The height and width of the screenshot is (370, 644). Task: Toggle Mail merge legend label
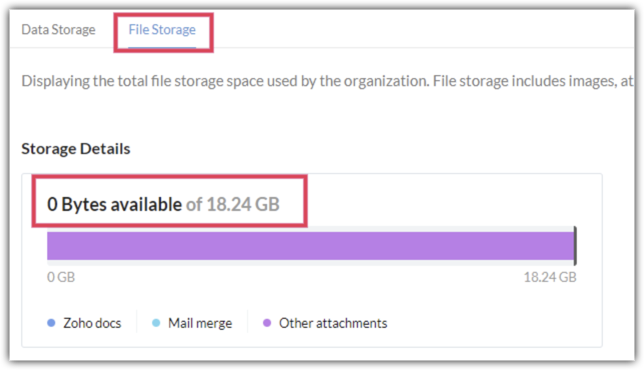click(x=200, y=323)
